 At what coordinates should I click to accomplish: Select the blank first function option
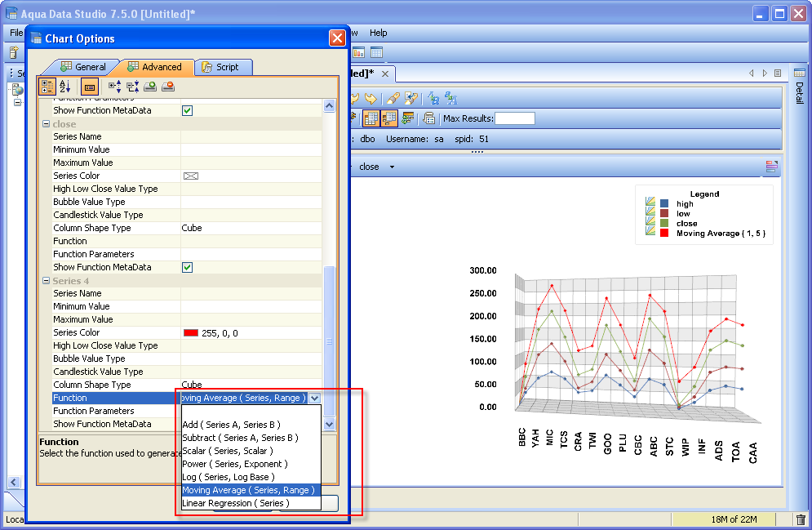click(x=251, y=412)
